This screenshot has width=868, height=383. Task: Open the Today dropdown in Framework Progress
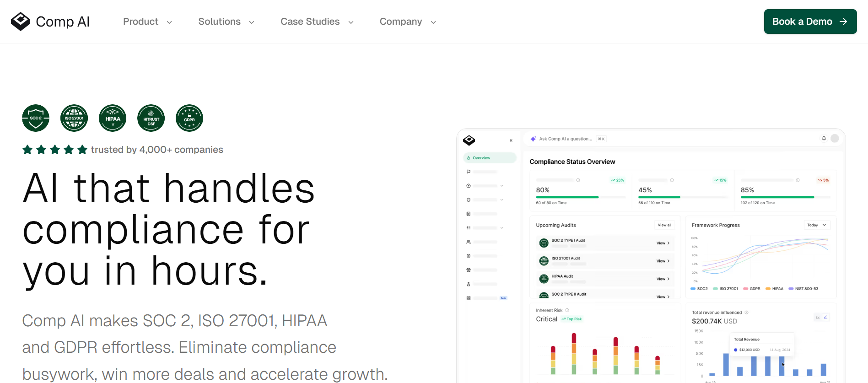(817, 225)
